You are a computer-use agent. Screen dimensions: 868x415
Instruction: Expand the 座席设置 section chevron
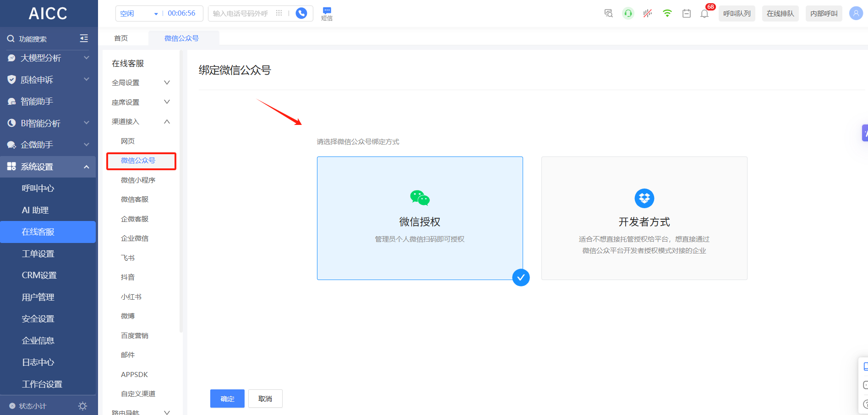point(167,102)
